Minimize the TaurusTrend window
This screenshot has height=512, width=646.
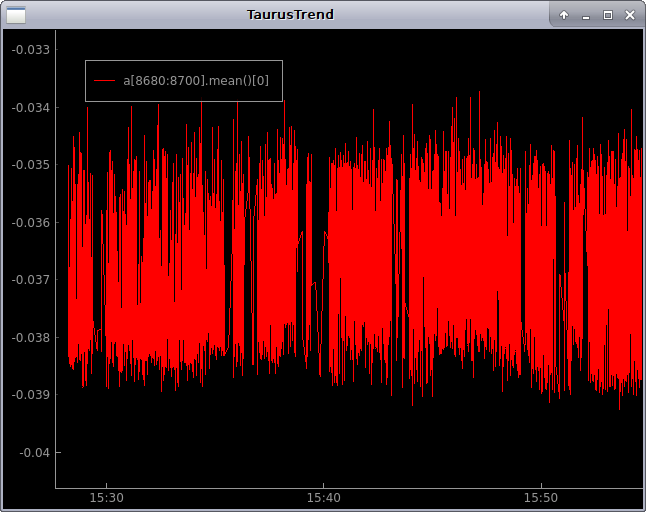586,15
